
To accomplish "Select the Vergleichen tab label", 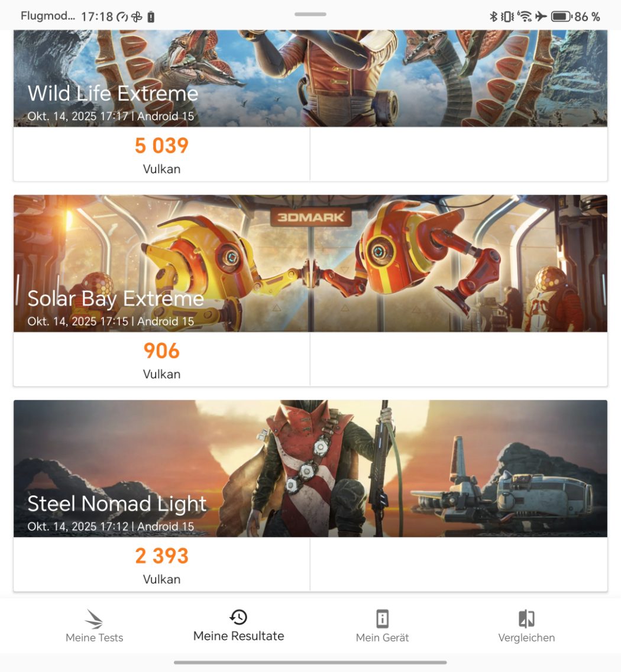I will coord(526,638).
